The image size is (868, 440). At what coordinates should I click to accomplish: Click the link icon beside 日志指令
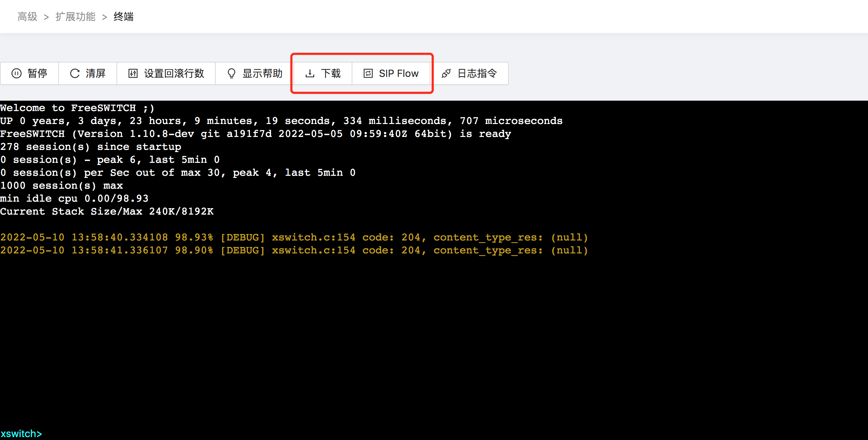[446, 73]
